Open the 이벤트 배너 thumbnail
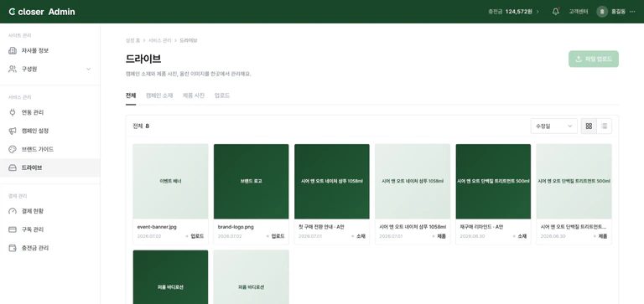Viewport: 644px width, 304px height. click(170, 182)
